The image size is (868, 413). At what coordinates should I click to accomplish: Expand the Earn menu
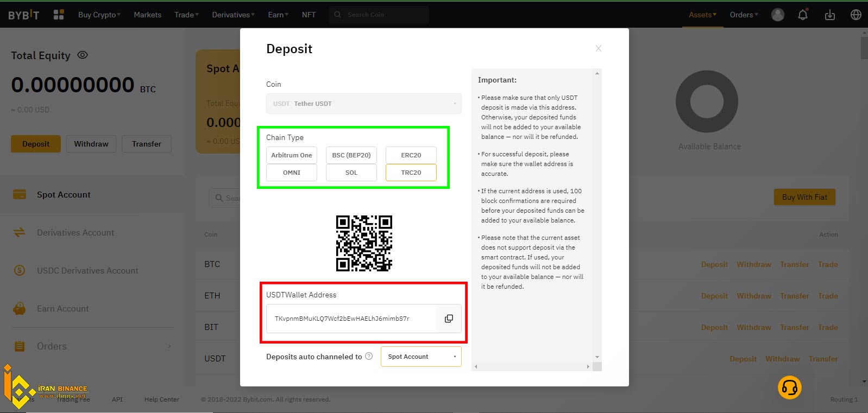coord(278,15)
